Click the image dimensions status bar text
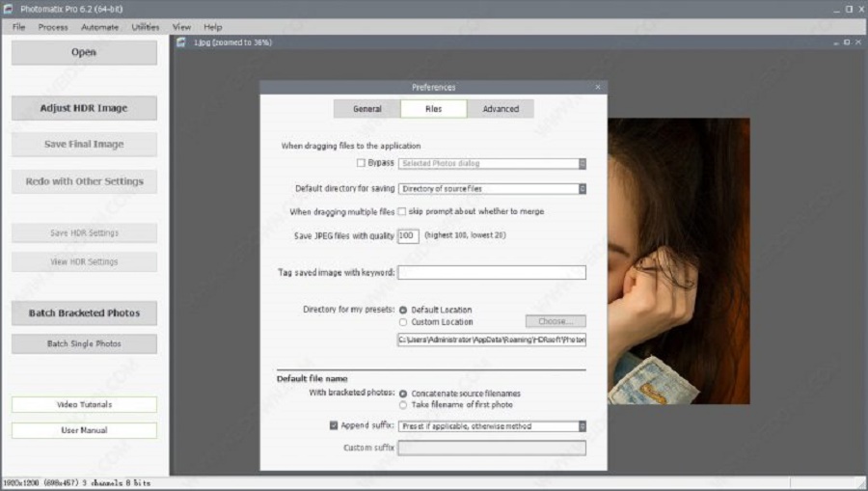Viewport: 868px width, 491px height. click(x=77, y=483)
